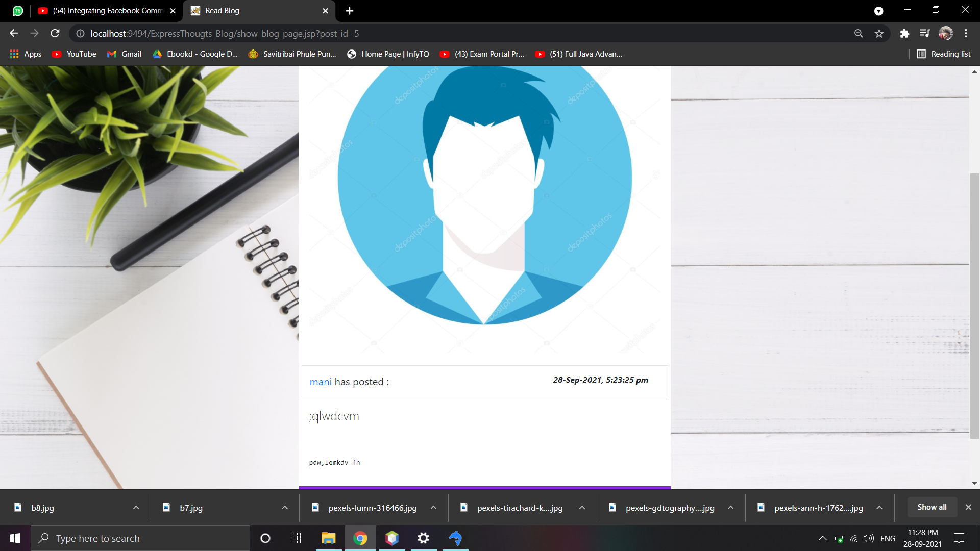Image resolution: width=980 pixels, height=551 pixels.
Task: Open the Apps bookmark shortcut
Action: pyautogui.click(x=26, y=54)
